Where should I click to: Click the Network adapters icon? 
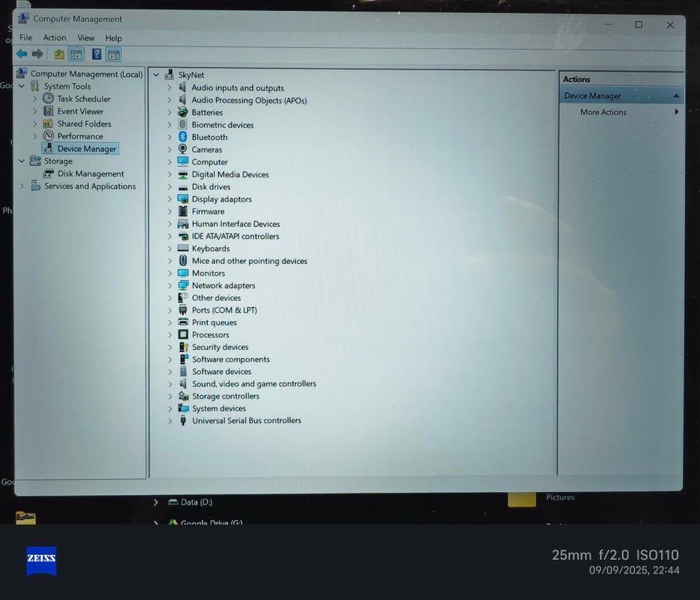[183, 285]
